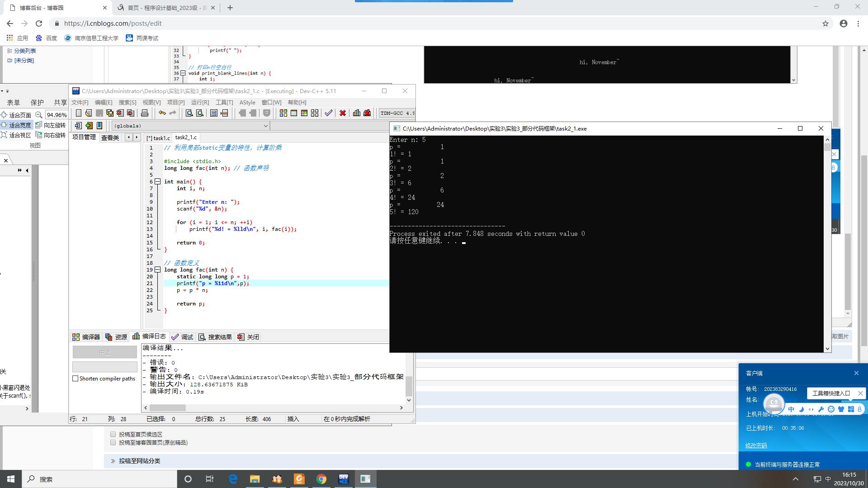
Task: Click the compile log horizontal scrollbar thumb
Action: (x=167, y=408)
